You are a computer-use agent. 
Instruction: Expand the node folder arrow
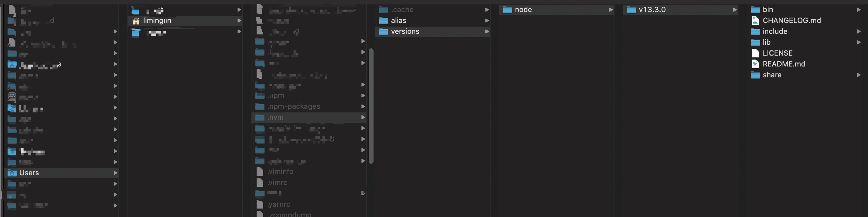pos(611,10)
